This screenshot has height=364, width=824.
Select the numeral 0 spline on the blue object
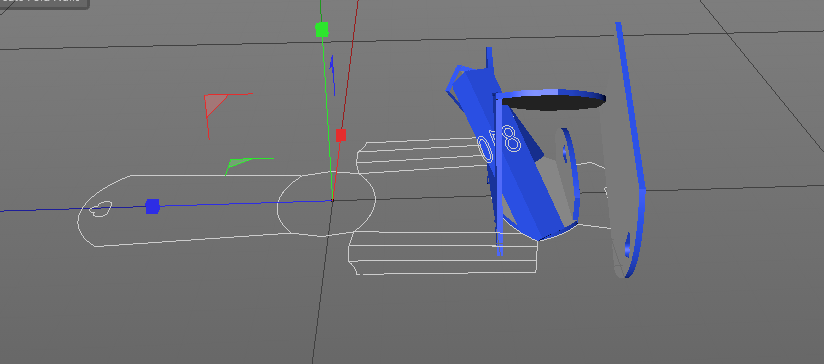pyautogui.click(x=485, y=149)
